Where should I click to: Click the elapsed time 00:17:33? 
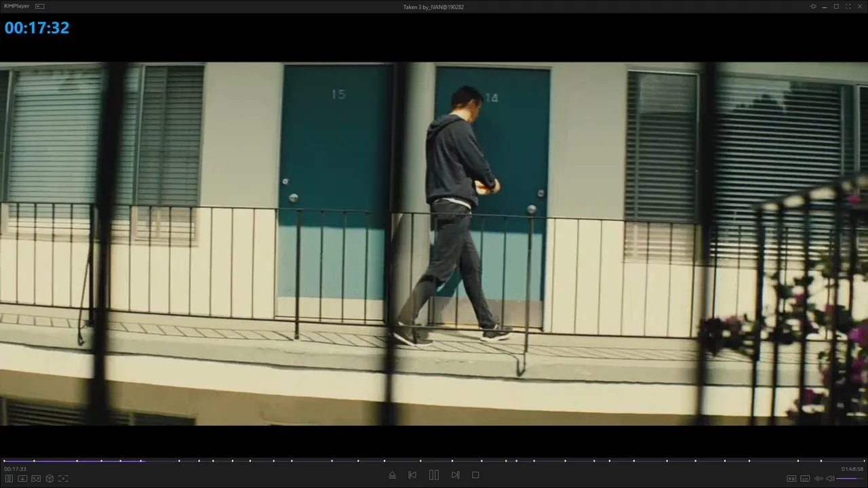[15, 469]
